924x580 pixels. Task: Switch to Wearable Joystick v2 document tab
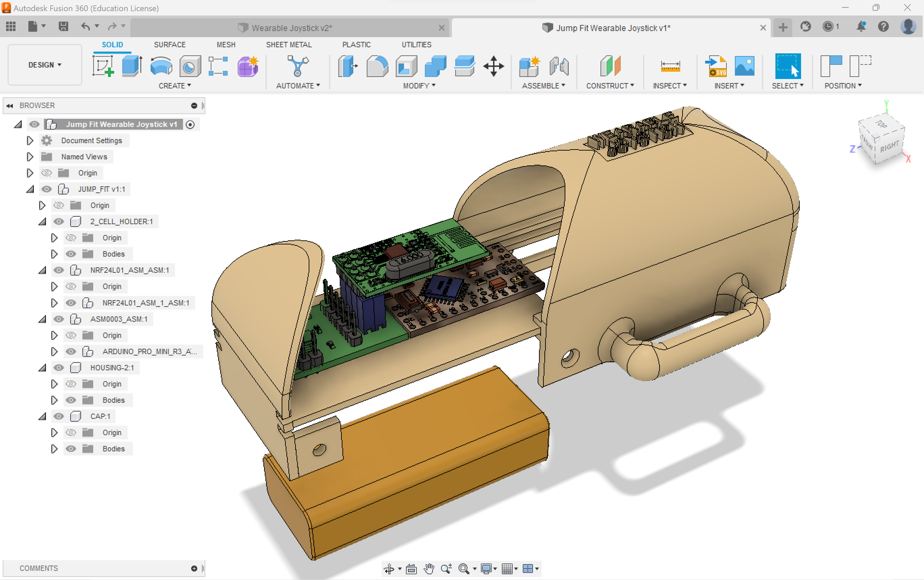pos(291,28)
